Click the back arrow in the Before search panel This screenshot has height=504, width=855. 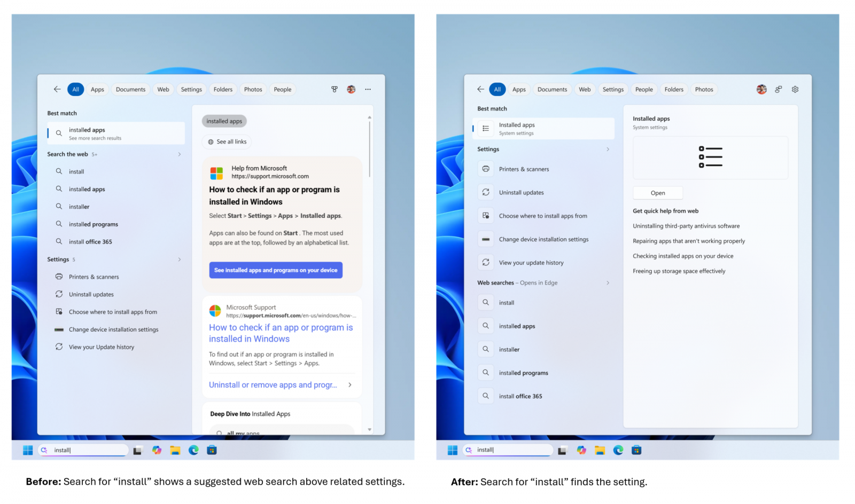(57, 89)
